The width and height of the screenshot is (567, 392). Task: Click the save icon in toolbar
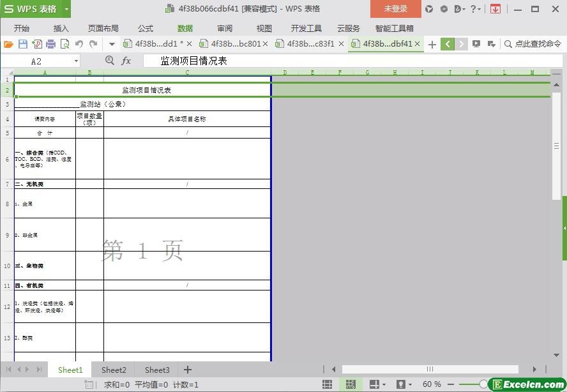coord(23,44)
